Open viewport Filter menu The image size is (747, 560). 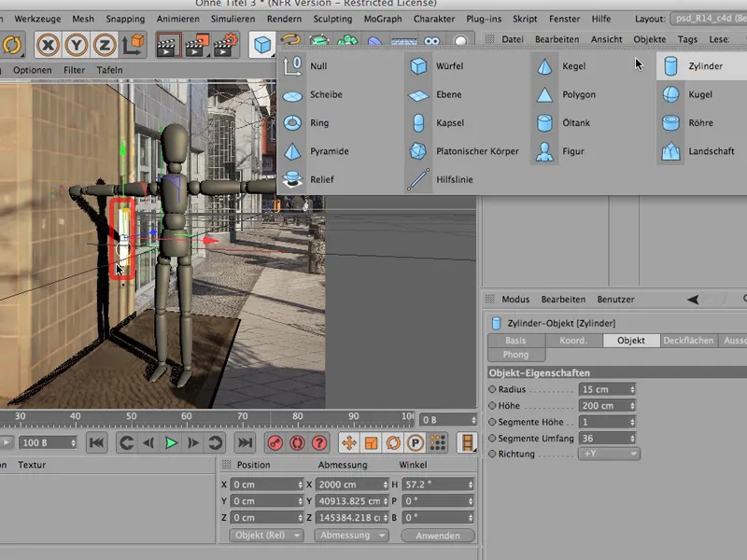click(x=75, y=70)
